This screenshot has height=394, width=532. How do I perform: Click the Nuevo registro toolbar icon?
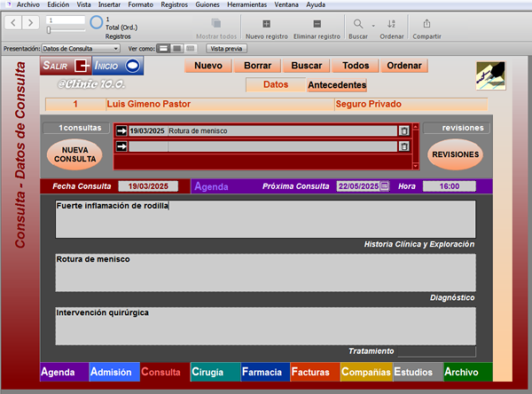(x=266, y=24)
